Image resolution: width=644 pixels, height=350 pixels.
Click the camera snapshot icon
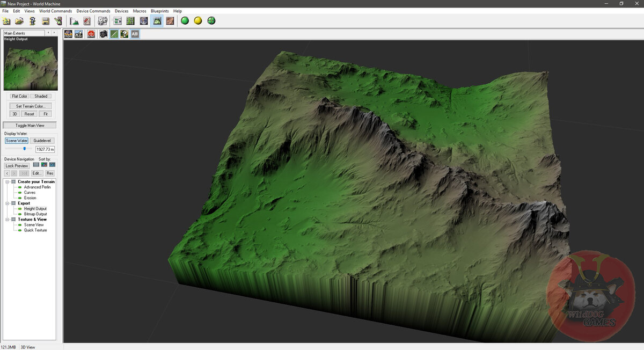103,34
